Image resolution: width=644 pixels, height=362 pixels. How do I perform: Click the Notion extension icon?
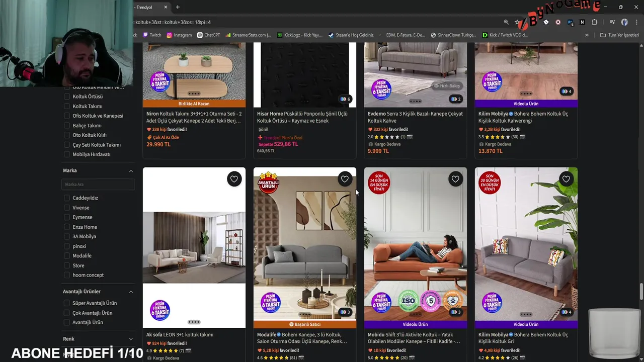click(x=582, y=22)
